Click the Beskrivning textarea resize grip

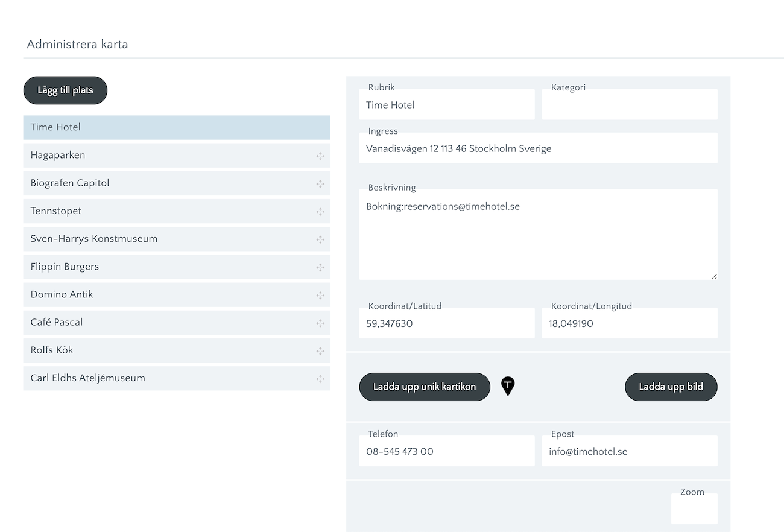[714, 276]
